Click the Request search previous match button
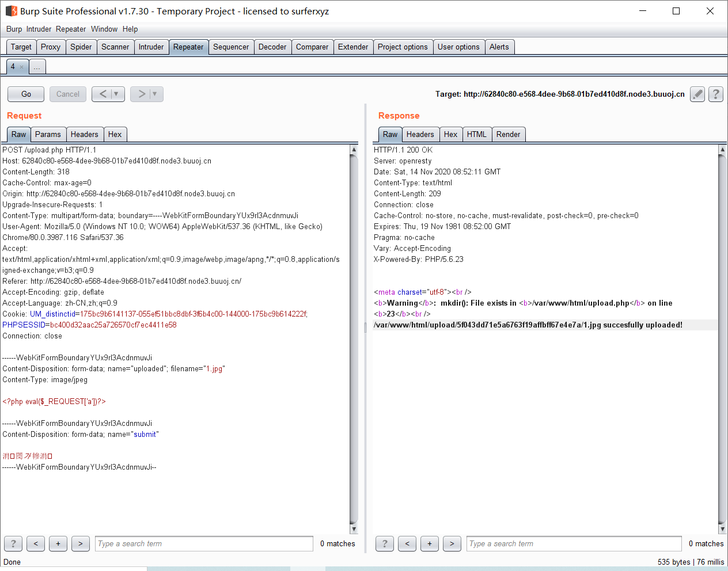Screen dimensions: 728x571 [x=36, y=543]
